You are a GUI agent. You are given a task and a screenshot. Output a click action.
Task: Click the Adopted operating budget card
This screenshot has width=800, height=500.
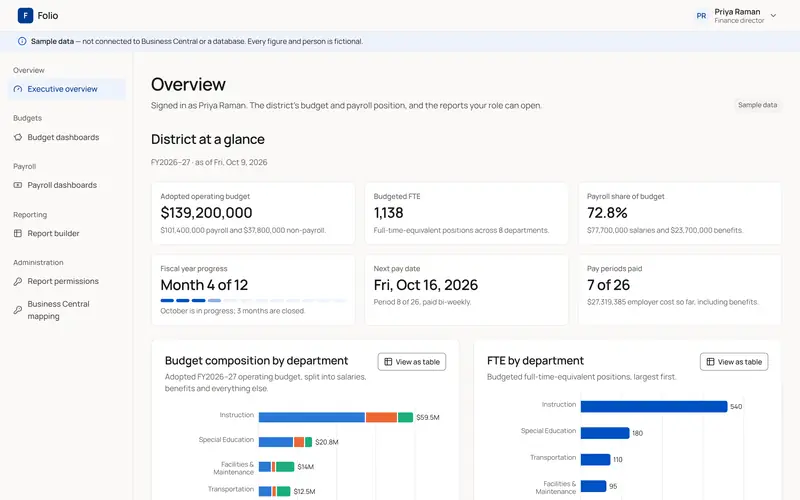point(253,213)
